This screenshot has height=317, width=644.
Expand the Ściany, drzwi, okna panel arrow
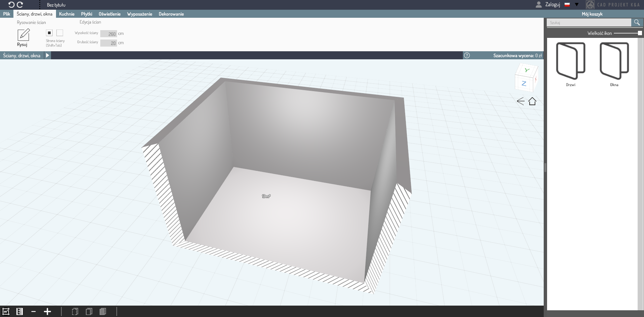pos(48,56)
